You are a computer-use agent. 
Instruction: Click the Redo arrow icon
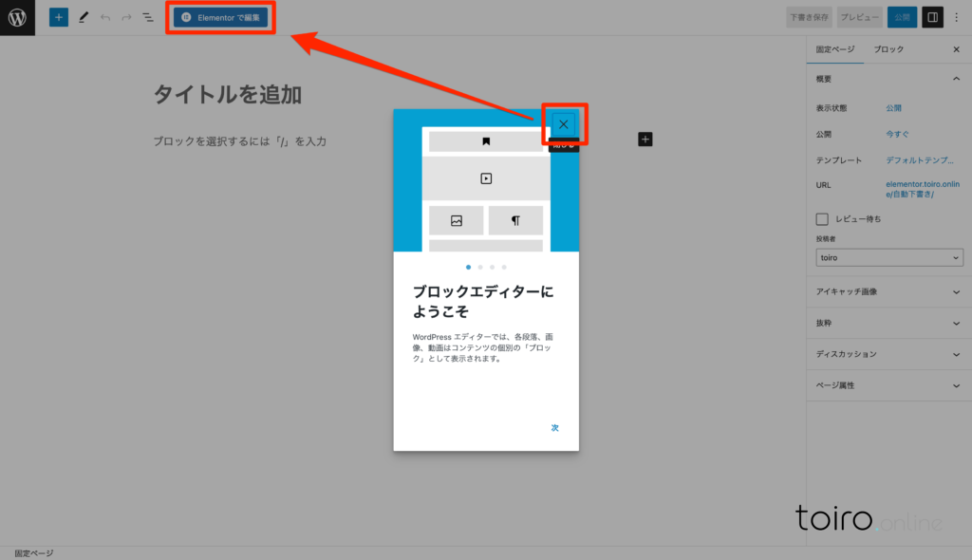(126, 17)
